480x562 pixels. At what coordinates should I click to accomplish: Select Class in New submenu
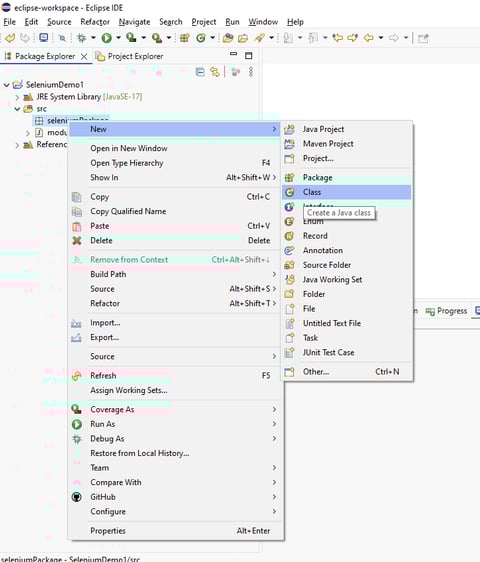347,192
